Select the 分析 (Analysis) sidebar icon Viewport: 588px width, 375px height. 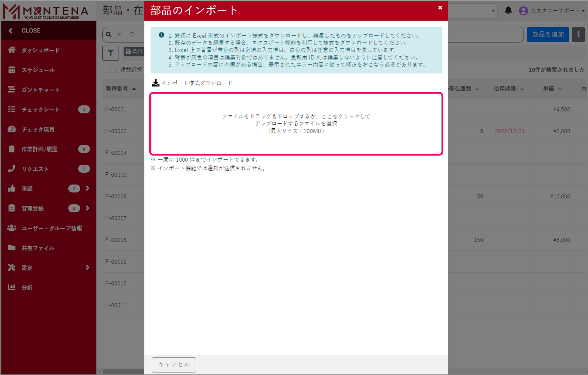pos(27,287)
